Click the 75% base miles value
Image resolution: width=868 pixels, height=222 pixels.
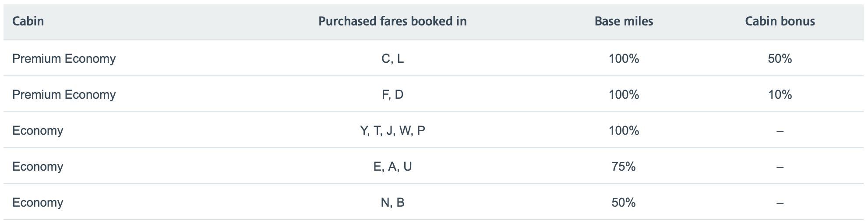[624, 167]
